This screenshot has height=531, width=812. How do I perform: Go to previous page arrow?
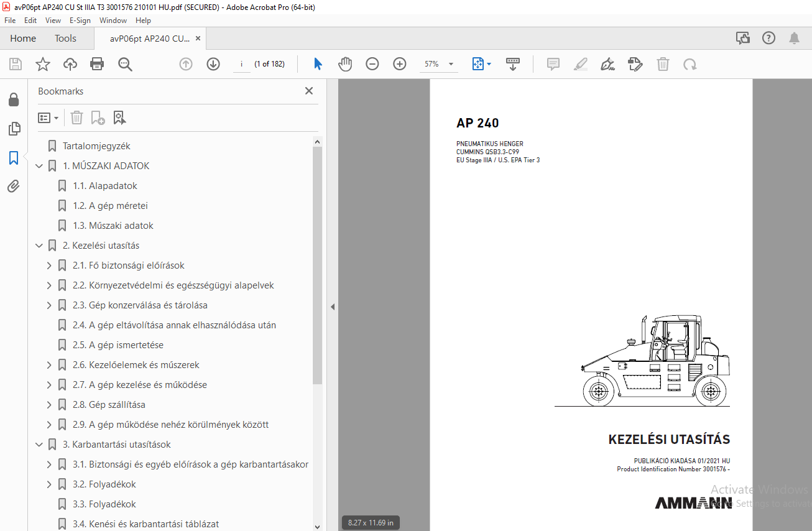tap(186, 64)
